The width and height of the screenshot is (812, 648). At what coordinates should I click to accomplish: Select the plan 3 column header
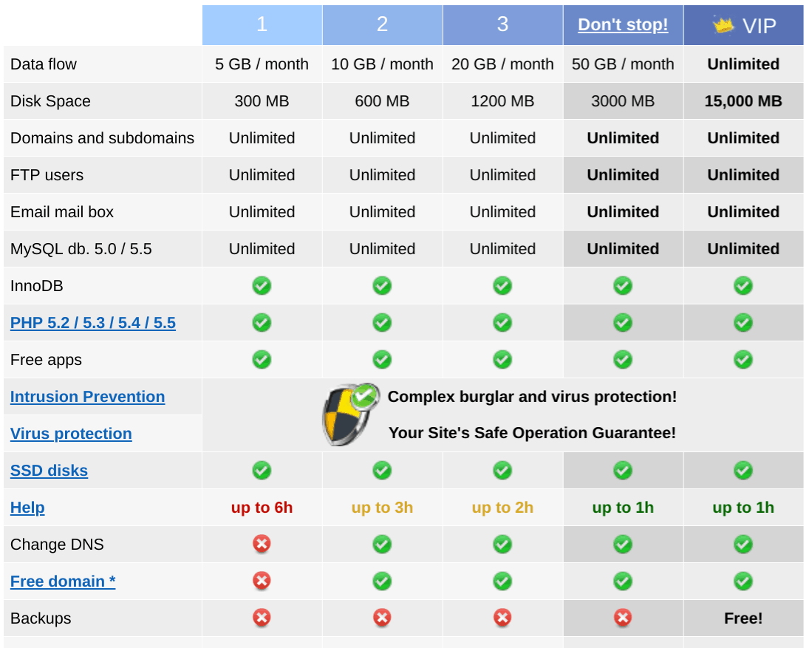[503, 25]
